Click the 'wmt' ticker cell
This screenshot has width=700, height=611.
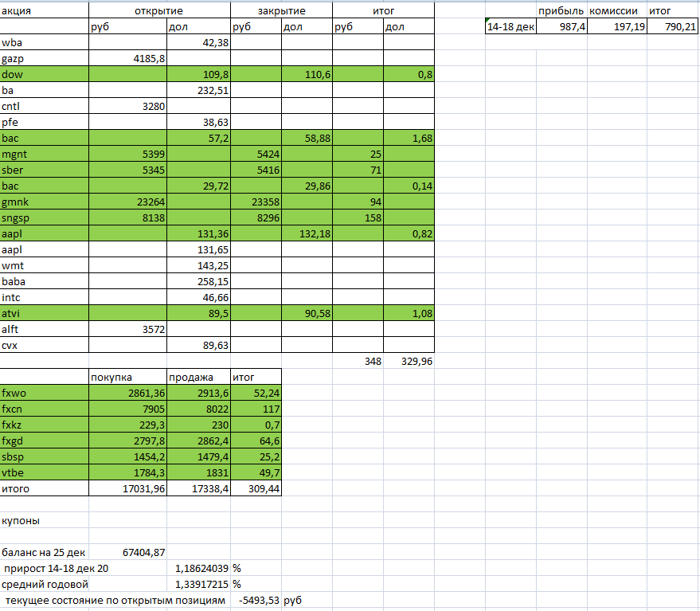coord(44,265)
